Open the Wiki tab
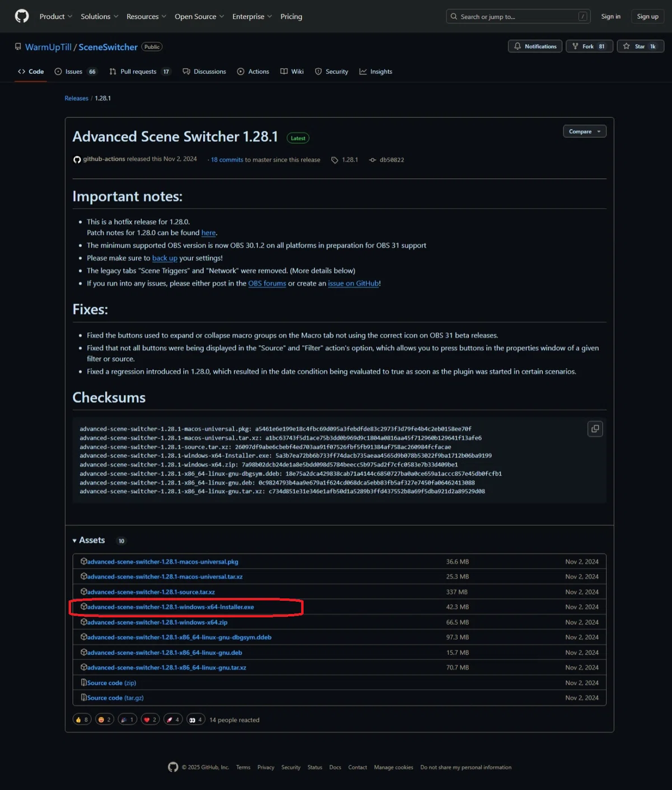The image size is (672, 790). [292, 72]
